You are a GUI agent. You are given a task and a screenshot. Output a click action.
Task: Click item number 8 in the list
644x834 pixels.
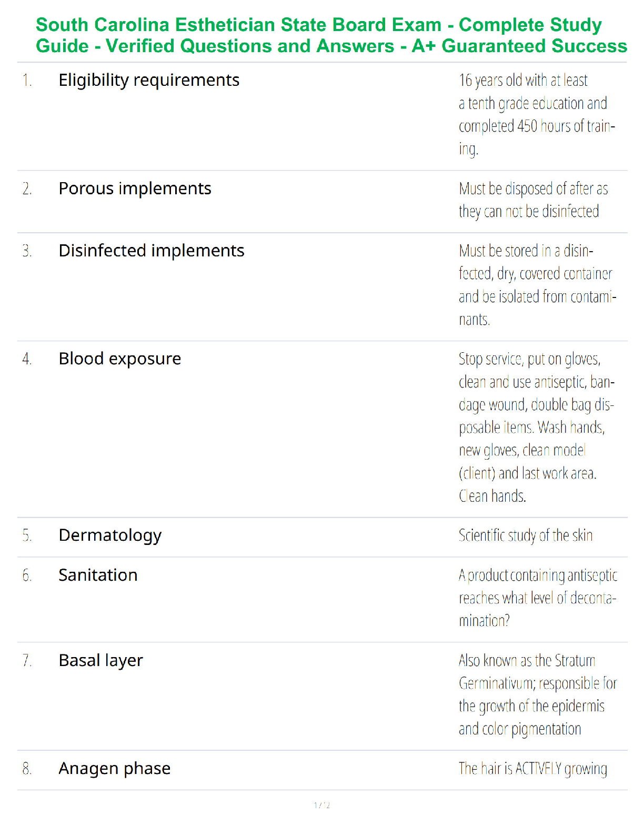[27, 769]
